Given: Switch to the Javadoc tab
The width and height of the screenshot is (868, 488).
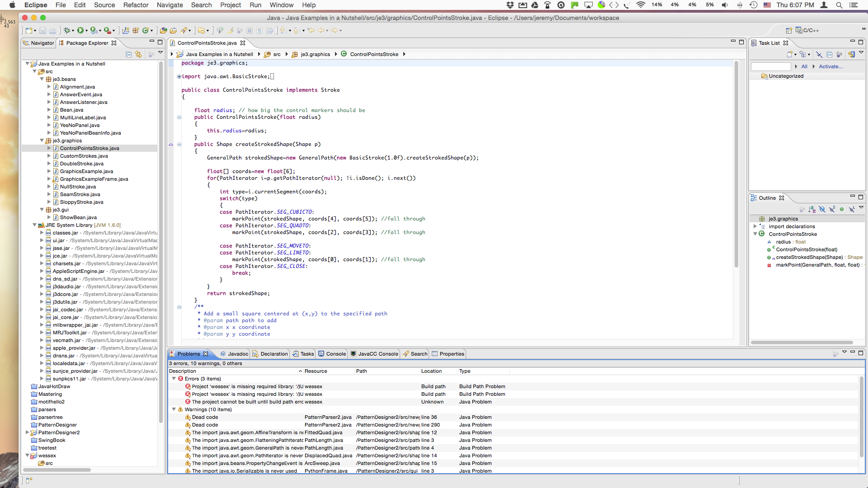Looking at the screenshot, I should click(235, 354).
